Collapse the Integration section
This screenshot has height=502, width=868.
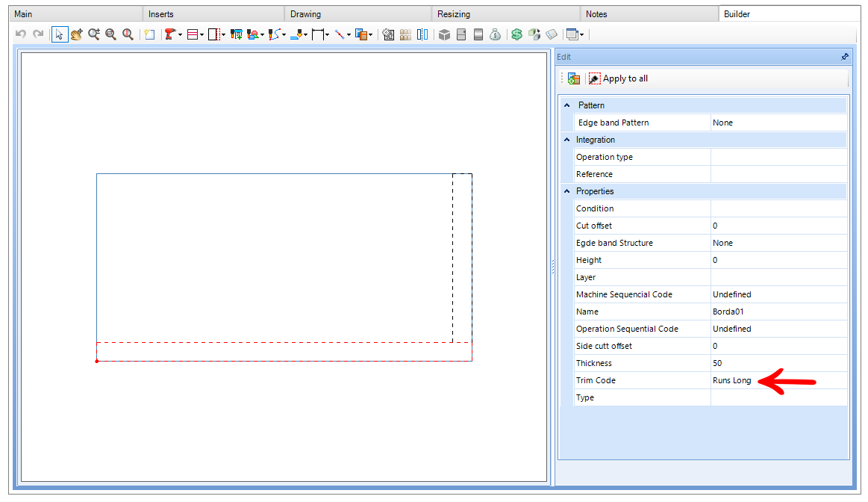567,140
